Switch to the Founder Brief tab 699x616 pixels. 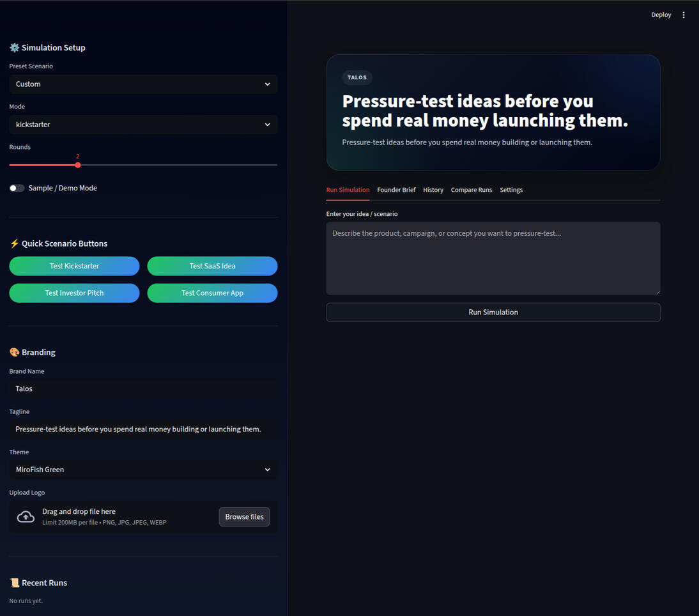click(x=396, y=190)
